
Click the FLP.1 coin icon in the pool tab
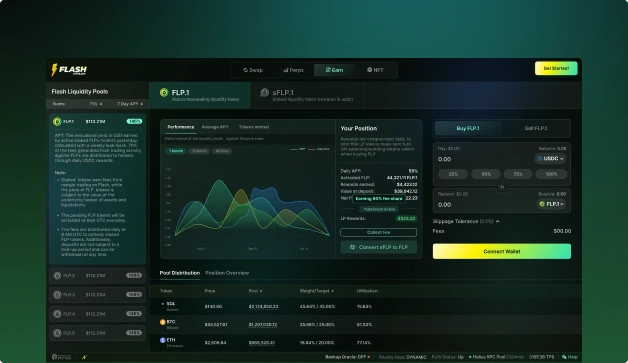(x=164, y=93)
